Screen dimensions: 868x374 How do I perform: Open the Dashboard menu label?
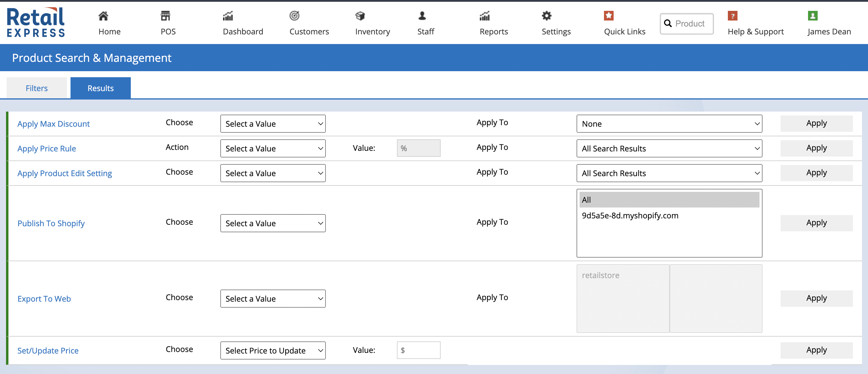click(243, 32)
